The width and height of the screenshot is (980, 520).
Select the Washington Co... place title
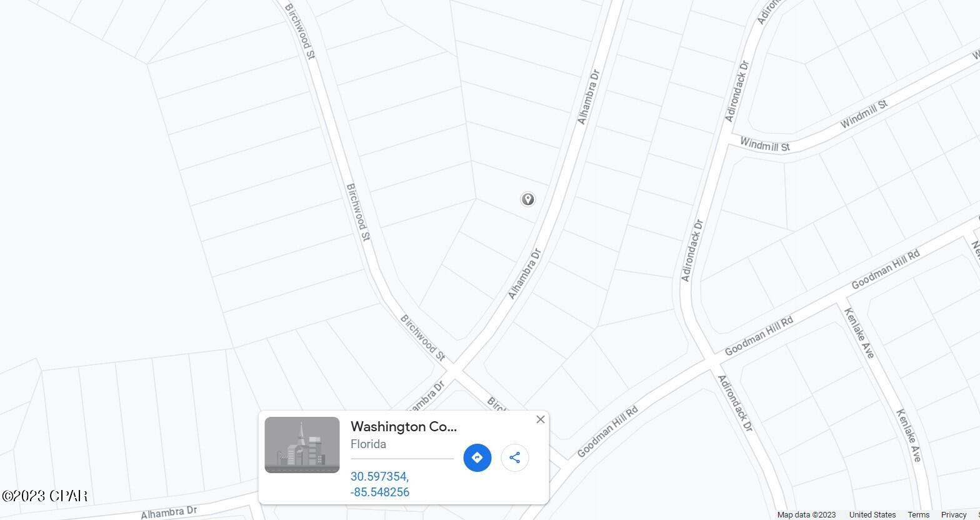404,427
